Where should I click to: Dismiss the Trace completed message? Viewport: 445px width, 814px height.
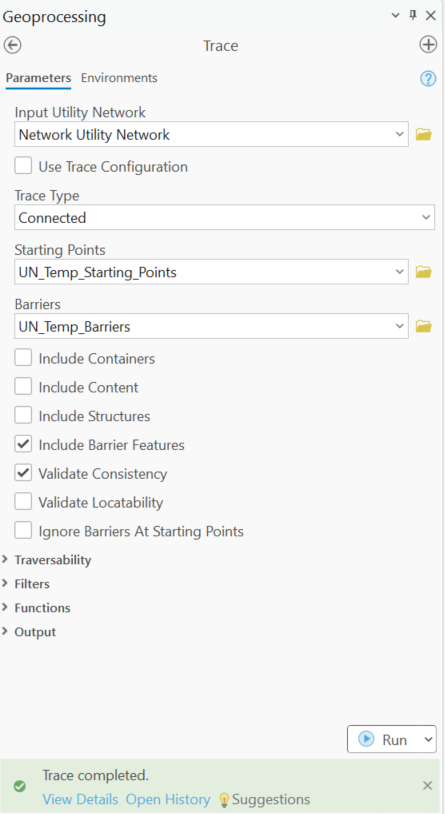coord(427,785)
